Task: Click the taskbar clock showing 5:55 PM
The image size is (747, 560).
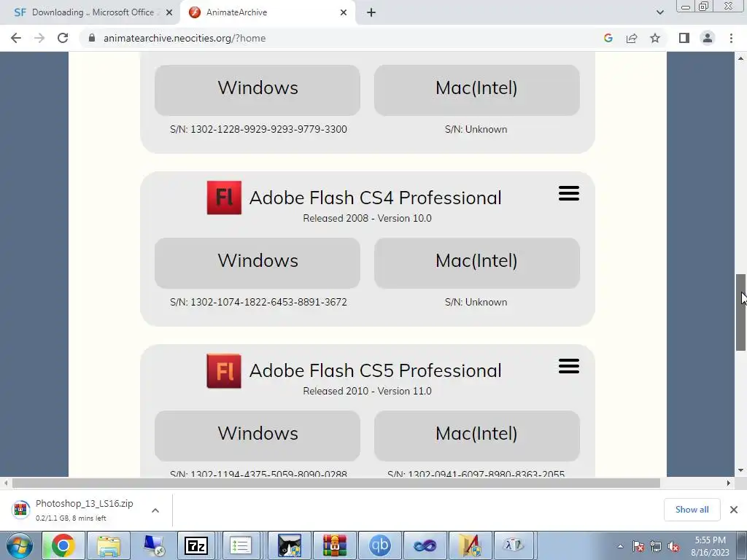Action: click(710, 546)
